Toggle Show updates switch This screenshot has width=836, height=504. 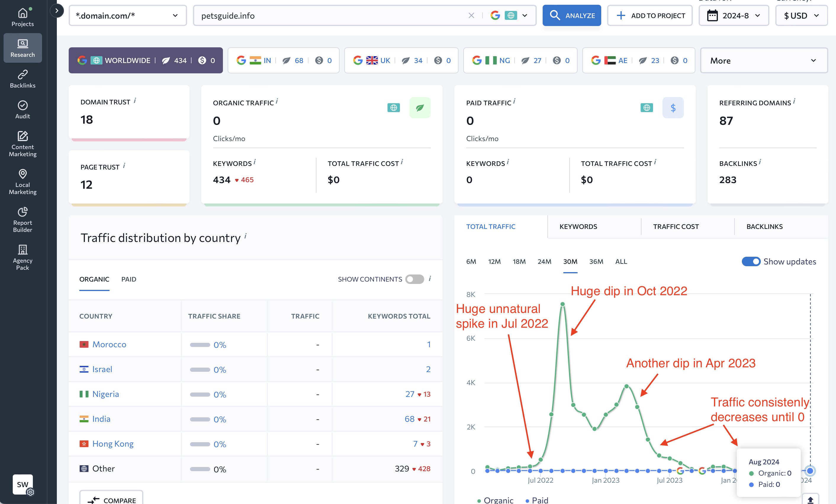click(x=751, y=261)
